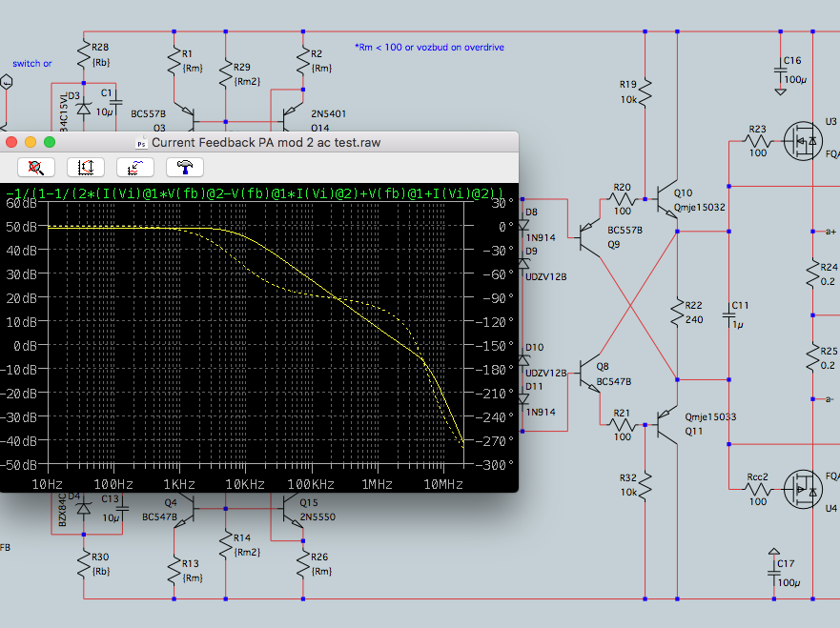Open the control panel hammer icon
840x628 pixels.
(x=185, y=168)
